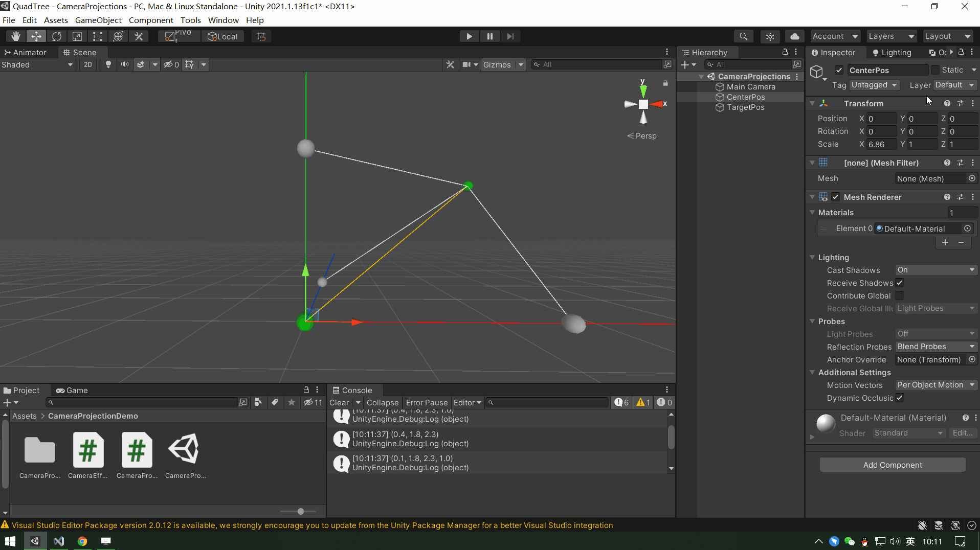Open the Account dropdown

click(835, 36)
